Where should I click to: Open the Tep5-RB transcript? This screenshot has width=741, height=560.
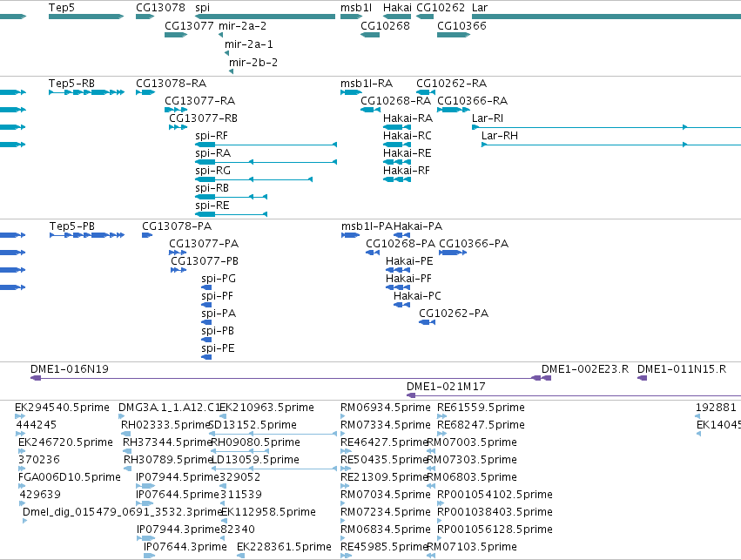point(86,92)
